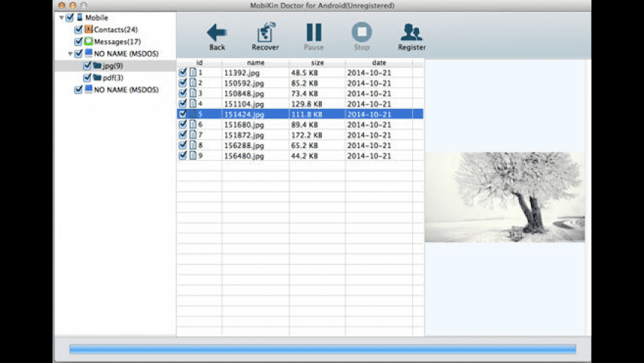644x363 pixels.
Task: Uncheck the checkbox for 151872.jpg
Action: (x=183, y=134)
